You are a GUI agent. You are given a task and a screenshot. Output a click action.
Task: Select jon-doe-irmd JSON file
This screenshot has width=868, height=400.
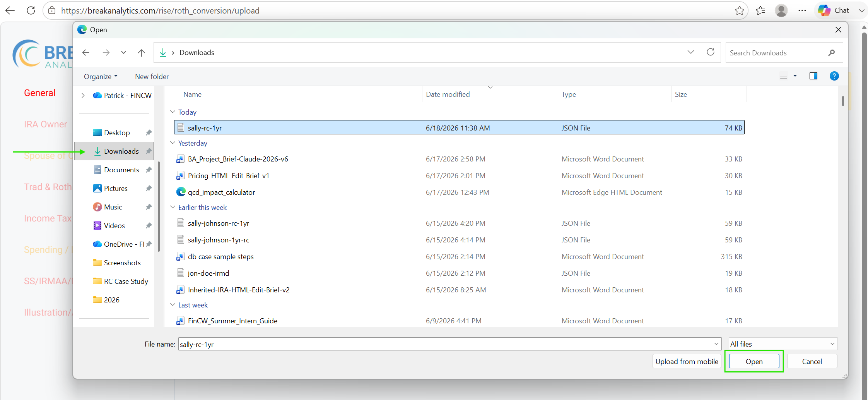459,273
